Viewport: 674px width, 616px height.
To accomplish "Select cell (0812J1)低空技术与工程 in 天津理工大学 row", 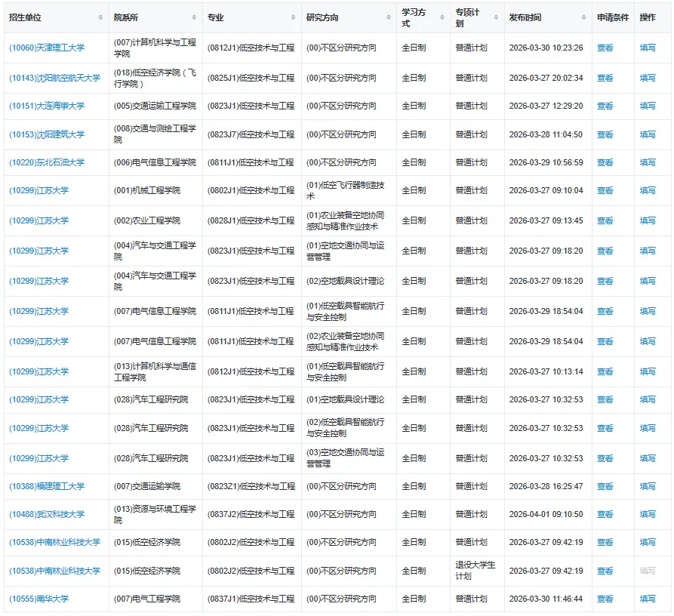I will 251,48.
